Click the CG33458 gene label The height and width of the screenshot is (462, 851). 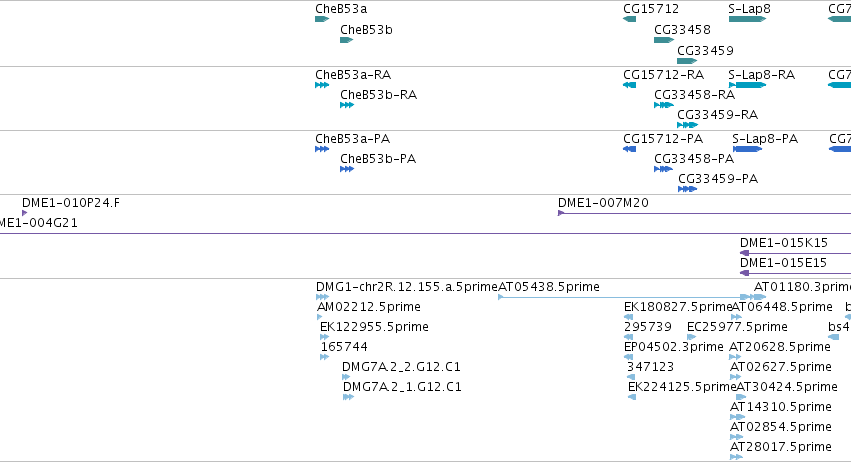[682, 30]
